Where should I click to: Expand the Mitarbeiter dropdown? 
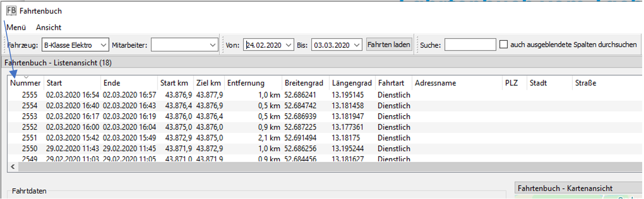(x=213, y=45)
